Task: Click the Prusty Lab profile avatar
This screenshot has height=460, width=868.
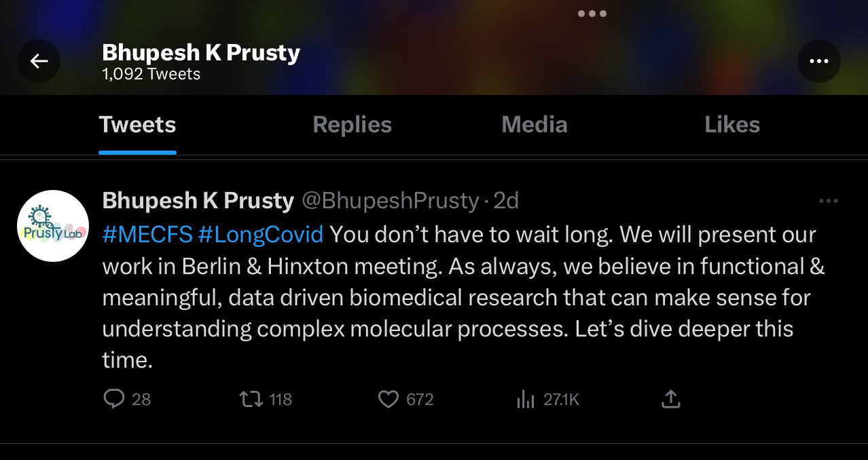Action: 53,226
